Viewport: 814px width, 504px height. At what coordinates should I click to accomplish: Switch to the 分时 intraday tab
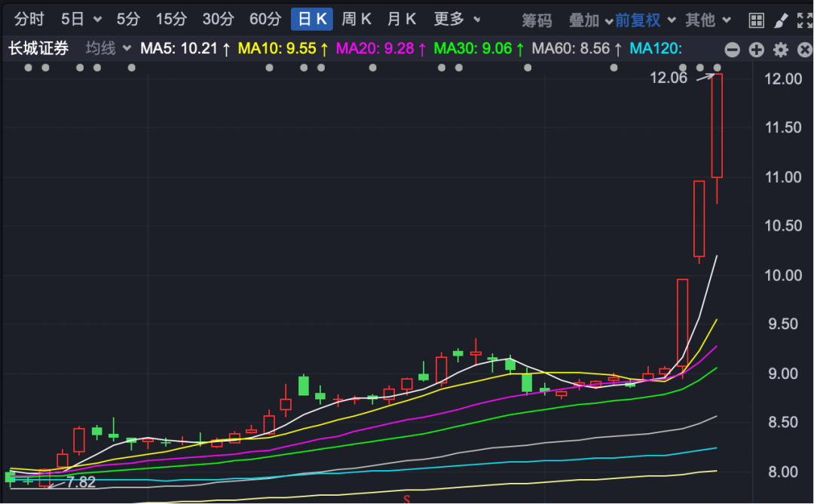coord(29,19)
